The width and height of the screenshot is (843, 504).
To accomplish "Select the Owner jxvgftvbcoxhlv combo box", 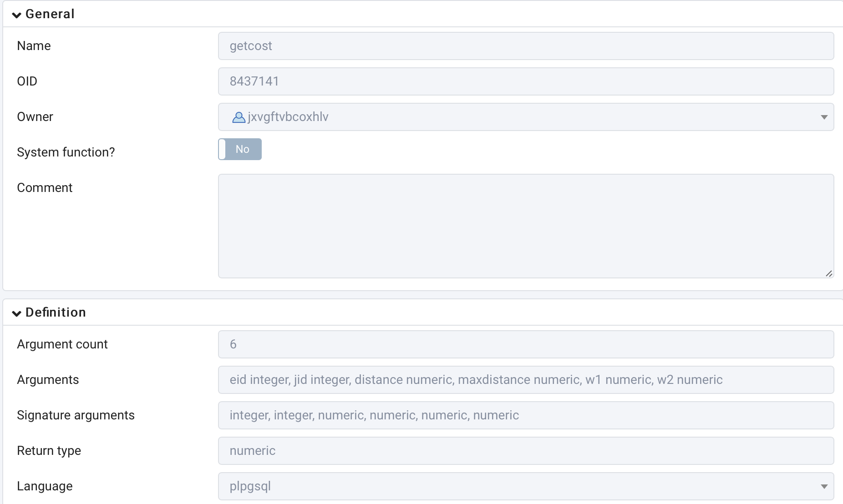I will (526, 117).
